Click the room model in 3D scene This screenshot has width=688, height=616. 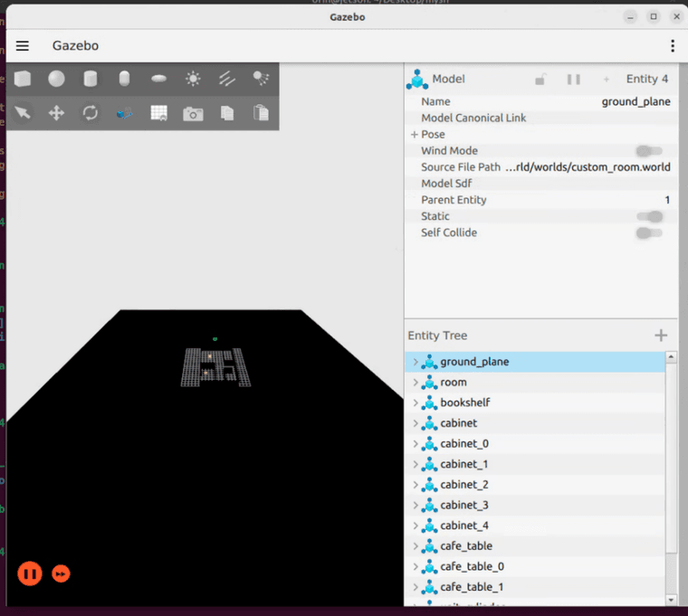[x=215, y=367]
